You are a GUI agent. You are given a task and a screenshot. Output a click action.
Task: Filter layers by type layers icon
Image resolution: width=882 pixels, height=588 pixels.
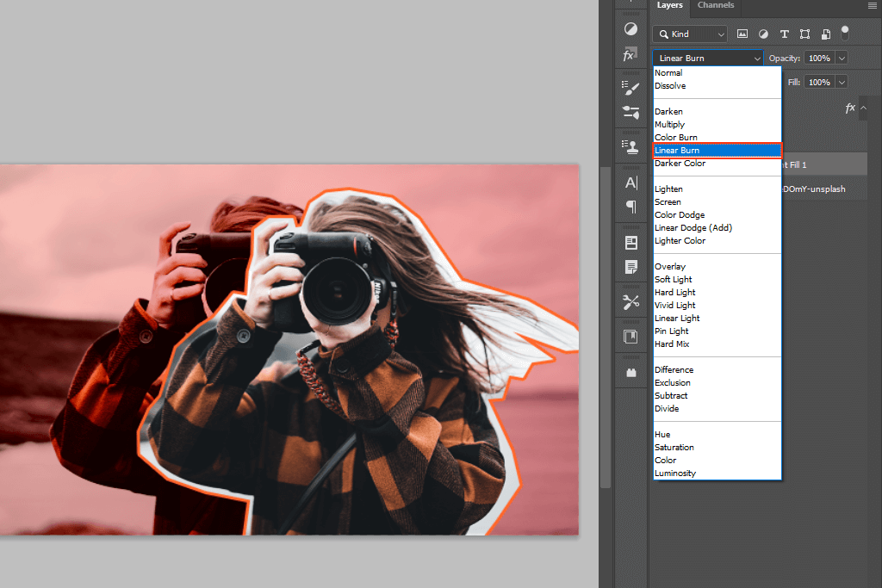(784, 34)
